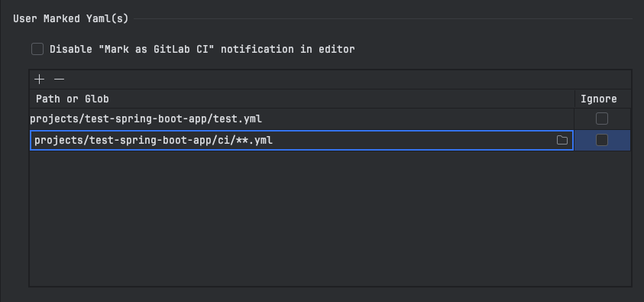
Task: Add a new path entry with plus icon
Action: point(40,80)
